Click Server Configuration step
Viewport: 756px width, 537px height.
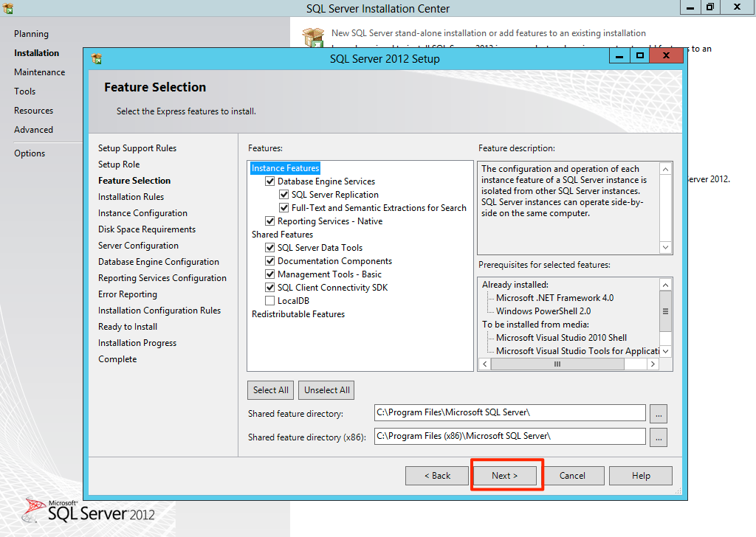point(138,246)
